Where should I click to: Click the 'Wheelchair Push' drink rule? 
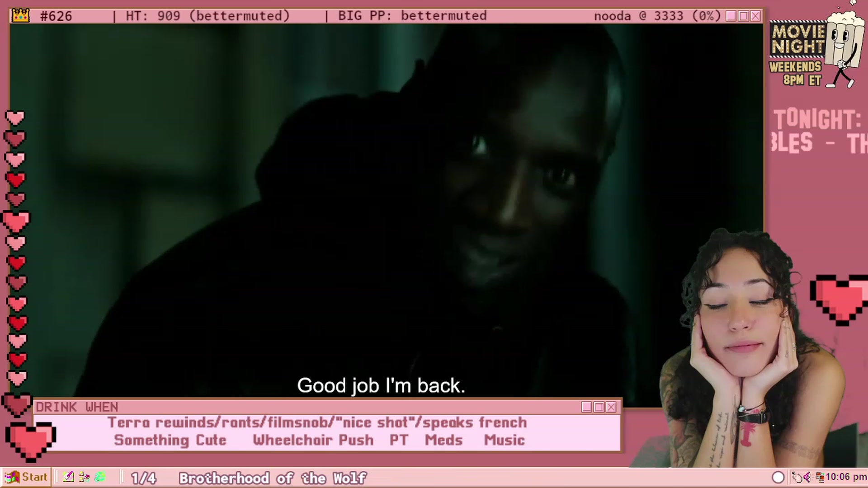[313, 440]
